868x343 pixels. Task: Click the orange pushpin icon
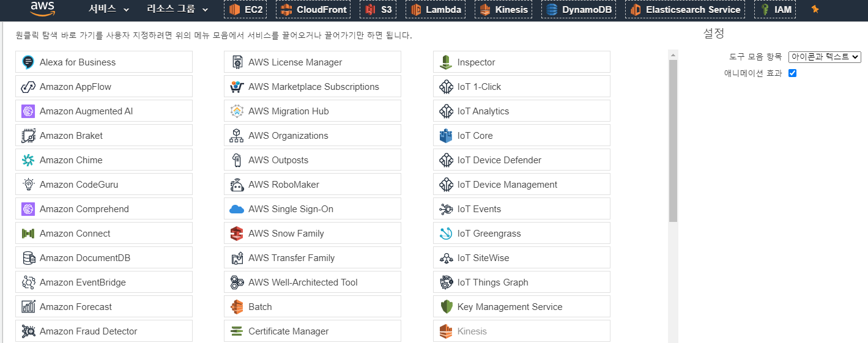(815, 9)
